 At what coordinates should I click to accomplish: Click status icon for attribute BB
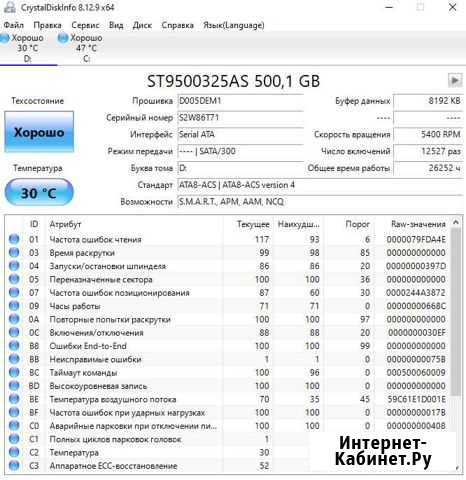tap(14, 359)
